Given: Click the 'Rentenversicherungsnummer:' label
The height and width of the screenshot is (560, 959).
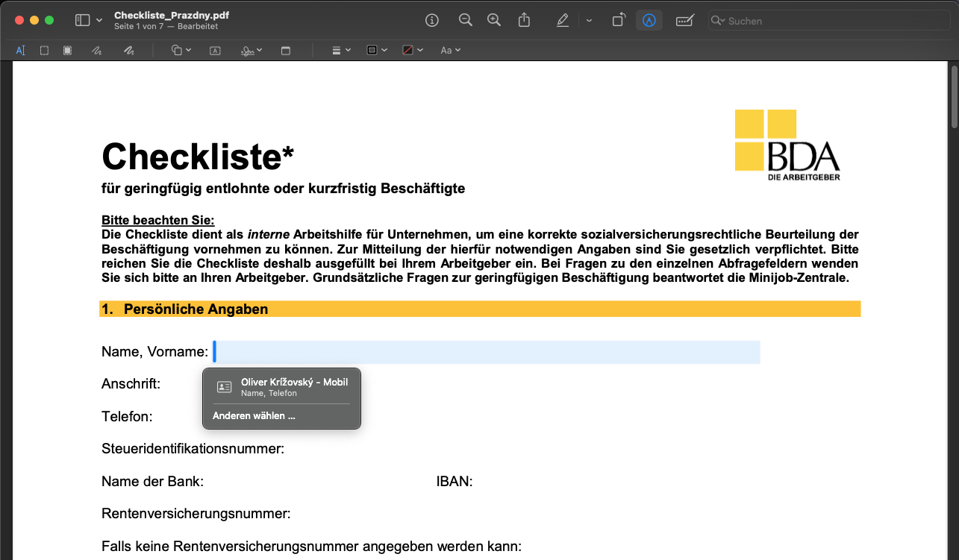Looking at the screenshot, I should click(x=196, y=514).
